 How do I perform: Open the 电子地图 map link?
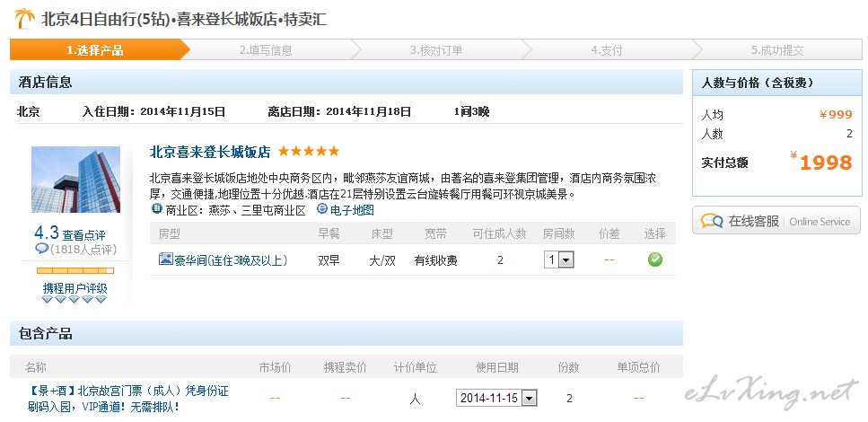352,210
